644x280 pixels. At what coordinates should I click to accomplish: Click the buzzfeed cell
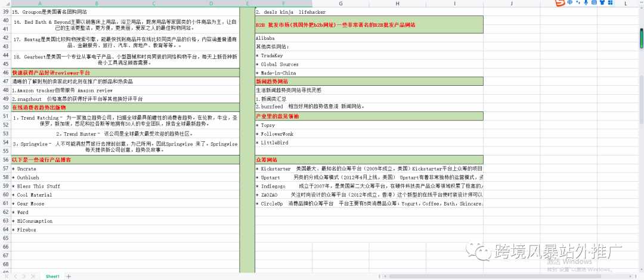coord(369,106)
